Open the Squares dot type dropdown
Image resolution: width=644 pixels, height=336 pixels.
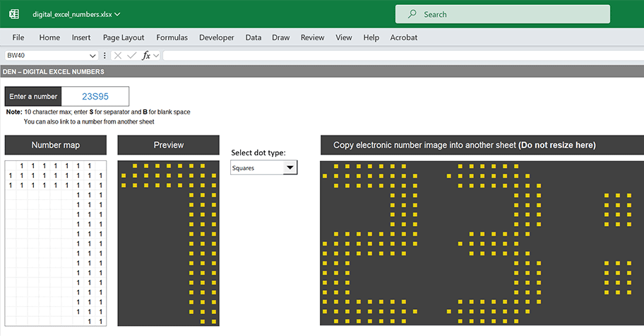click(x=290, y=168)
